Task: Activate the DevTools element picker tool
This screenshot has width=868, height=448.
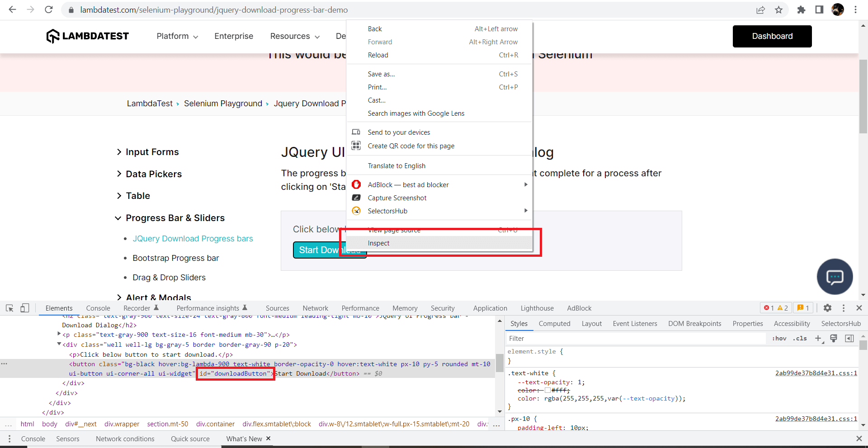Action: click(x=9, y=308)
